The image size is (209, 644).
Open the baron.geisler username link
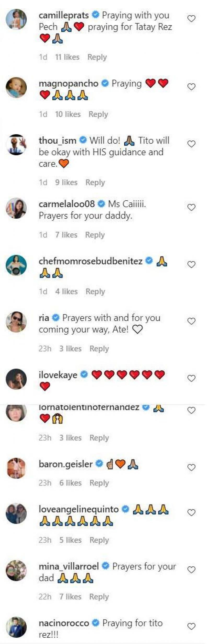[66, 464]
